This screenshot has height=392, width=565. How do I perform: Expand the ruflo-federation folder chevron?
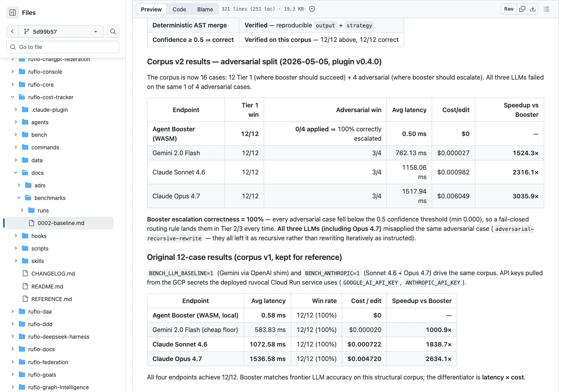[13, 362]
